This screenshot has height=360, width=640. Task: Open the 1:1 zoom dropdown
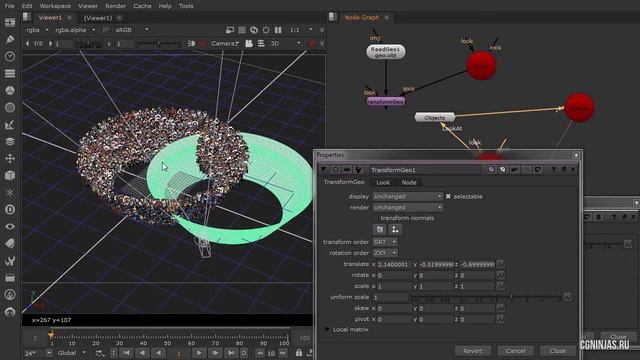[301, 30]
